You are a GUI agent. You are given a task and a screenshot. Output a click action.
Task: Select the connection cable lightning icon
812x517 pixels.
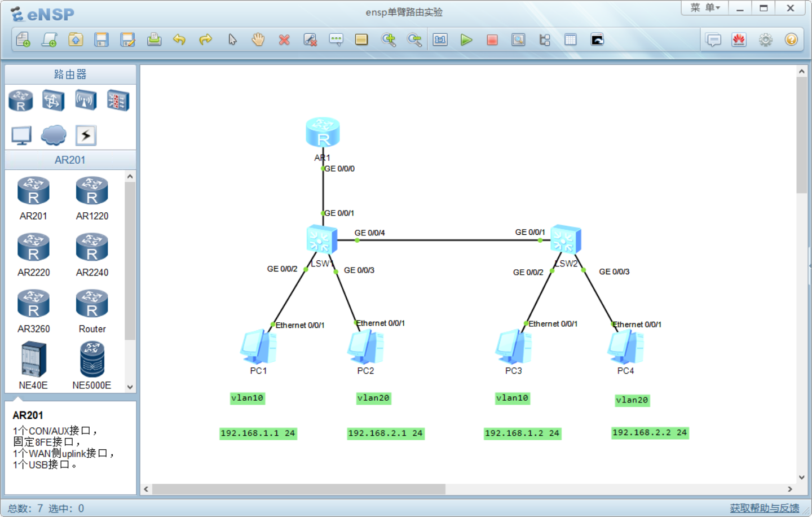click(x=86, y=135)
